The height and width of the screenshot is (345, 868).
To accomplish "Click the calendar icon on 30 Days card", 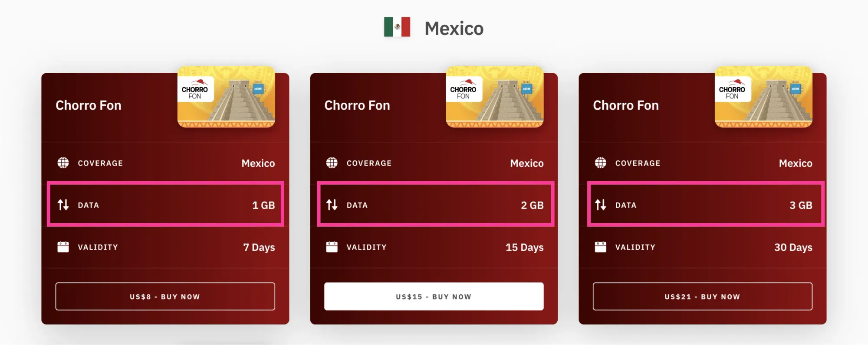I will pyautogui.click(x=601, y=247).
